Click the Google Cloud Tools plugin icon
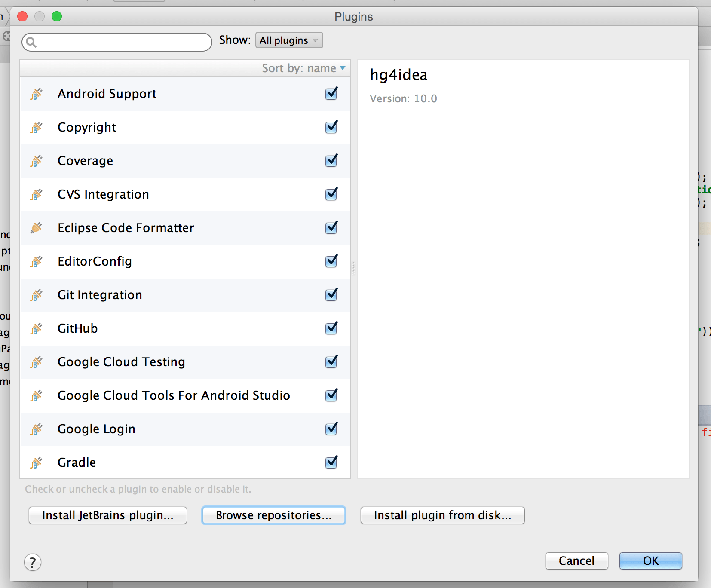711x588 pixels. (37, 395)
